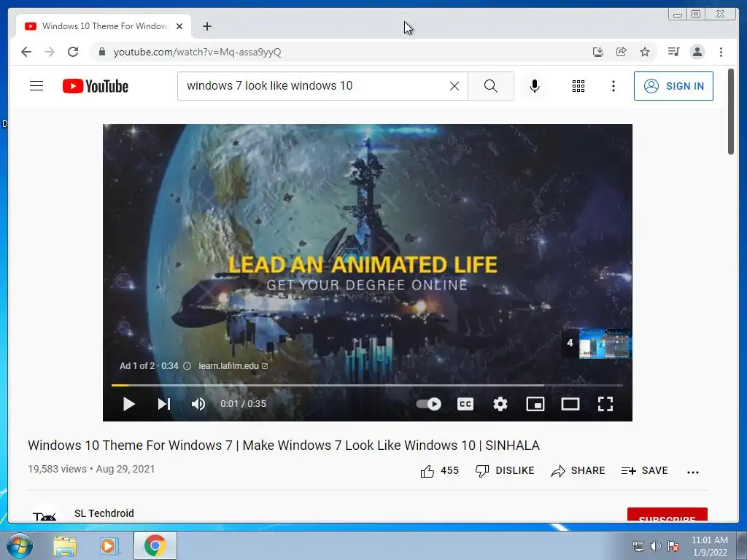
Task: Skip to next video with the Next button
Action: pyautogui.click(x=164, y=404)
